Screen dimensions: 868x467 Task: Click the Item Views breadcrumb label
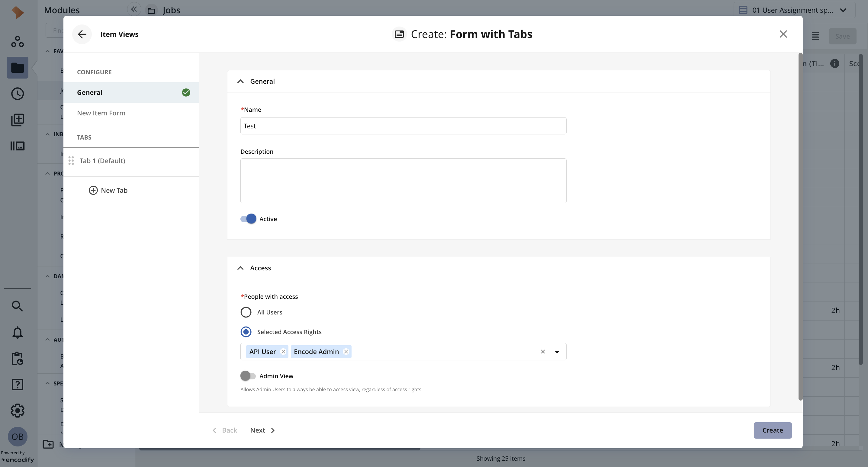click(x=119, y=34)
